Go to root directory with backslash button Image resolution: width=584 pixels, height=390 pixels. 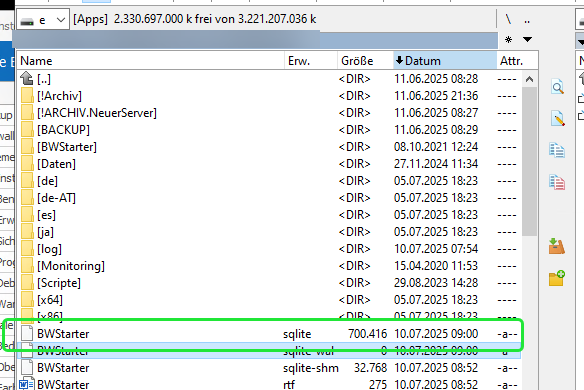[508, 19]
